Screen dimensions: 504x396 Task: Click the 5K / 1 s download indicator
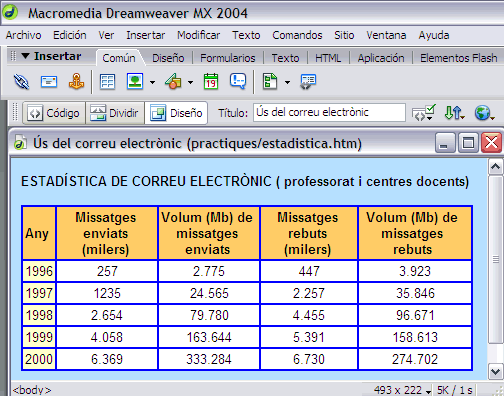coord(455,390)
